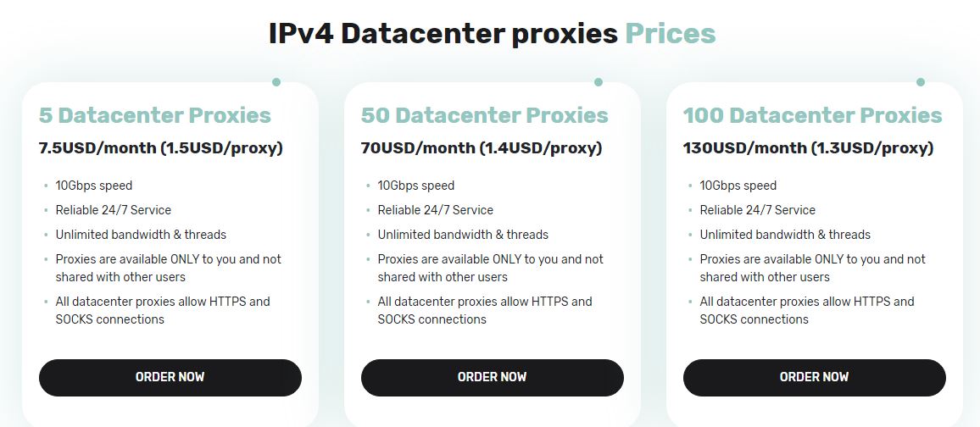980x427 pixels.
Task: Click the teal dot above the 50 proxies card
Action: (599, 82)
